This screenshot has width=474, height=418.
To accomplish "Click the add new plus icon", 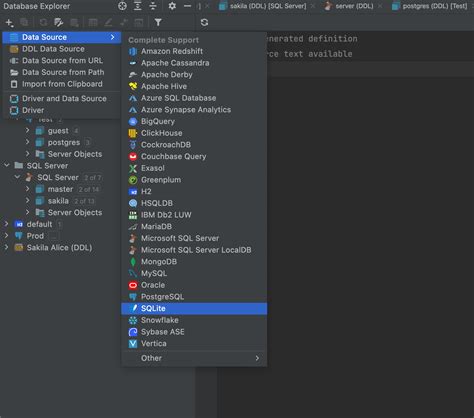I will pos(9,23).
